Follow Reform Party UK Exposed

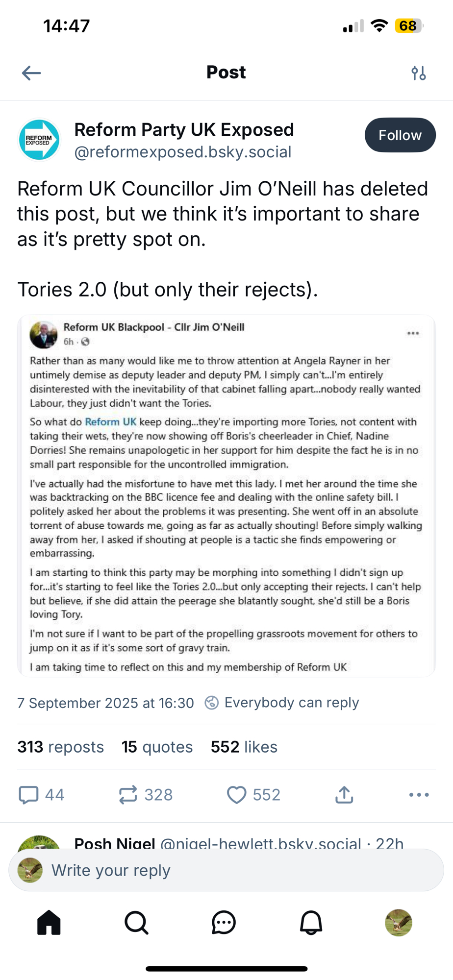(x=400, y=135)
